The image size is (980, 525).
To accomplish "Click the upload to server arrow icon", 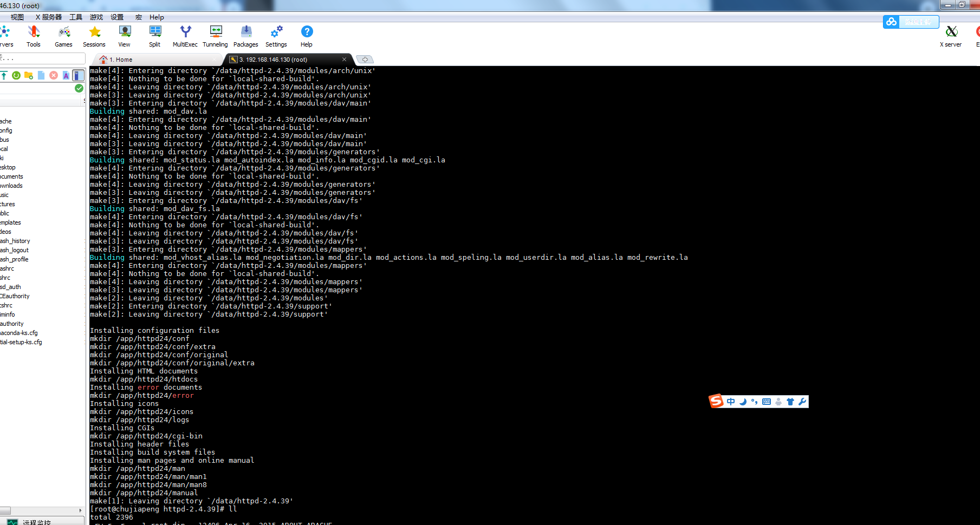I will pyautogui.click(x=4, y=75).
